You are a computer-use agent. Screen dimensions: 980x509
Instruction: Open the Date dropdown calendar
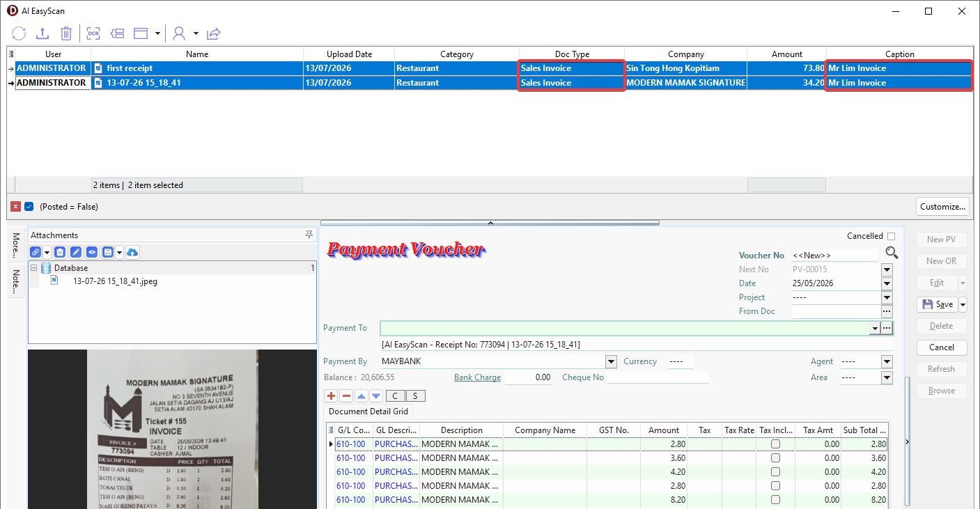[x=887, y=283]
